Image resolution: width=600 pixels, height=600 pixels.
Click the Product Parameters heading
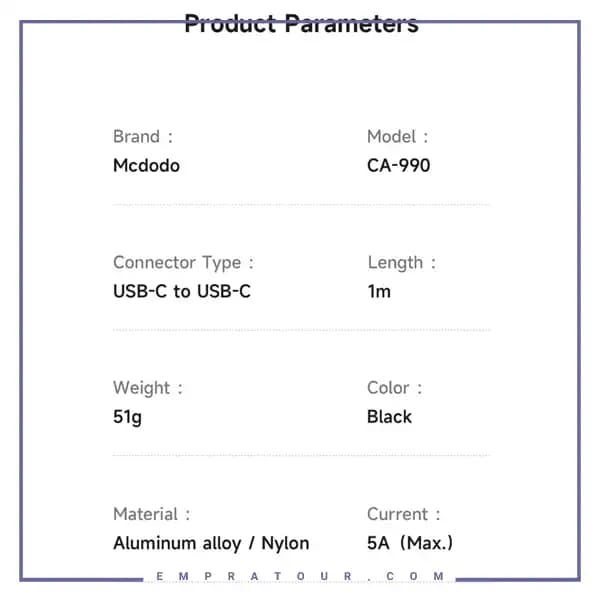[301, 23]
